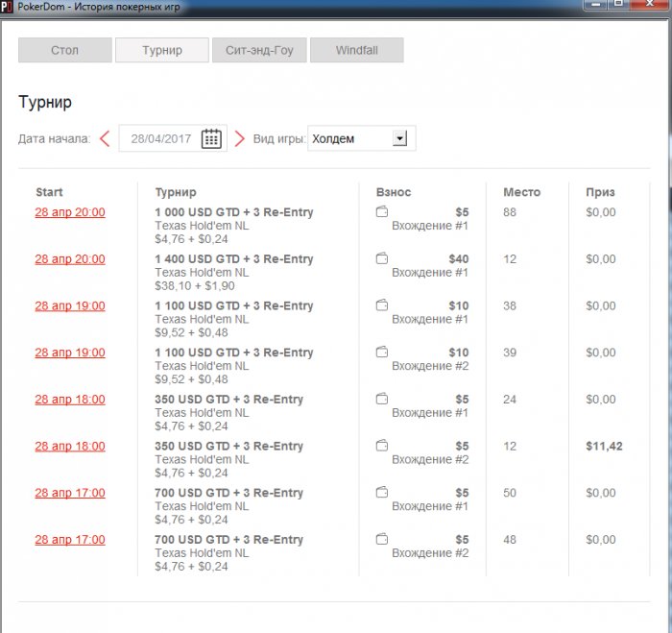Screen dimensions: 672x633
Task: Switch to the Стол tab
Action: (65, 50)
